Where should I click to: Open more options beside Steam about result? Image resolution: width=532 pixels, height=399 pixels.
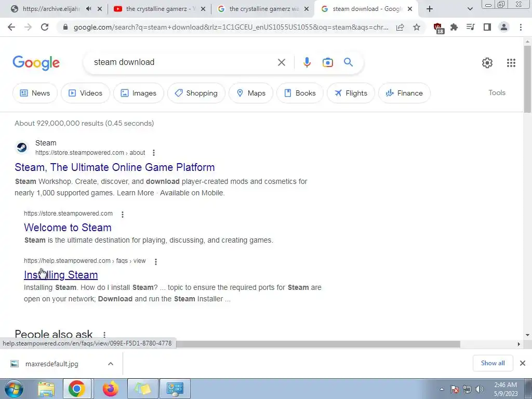point(154,153)
